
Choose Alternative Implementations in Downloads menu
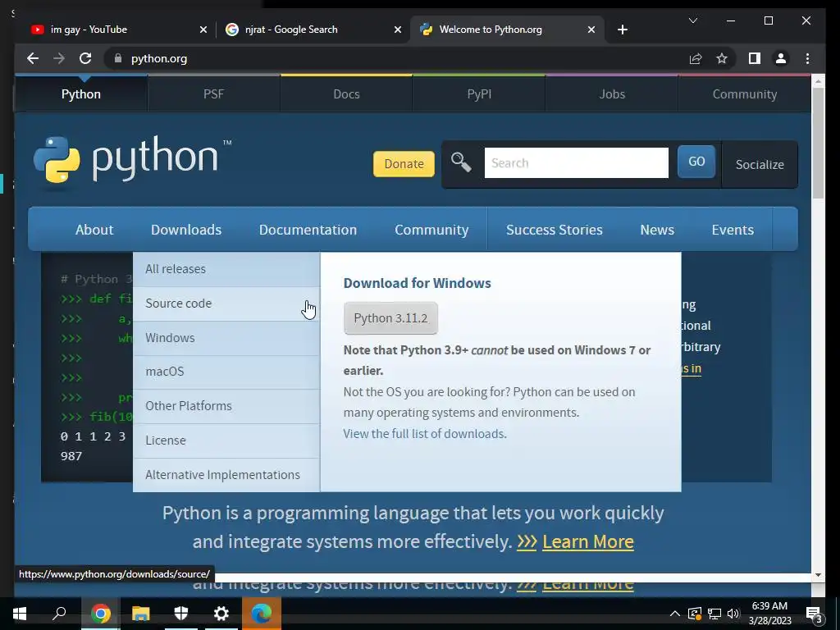[226, 475]
